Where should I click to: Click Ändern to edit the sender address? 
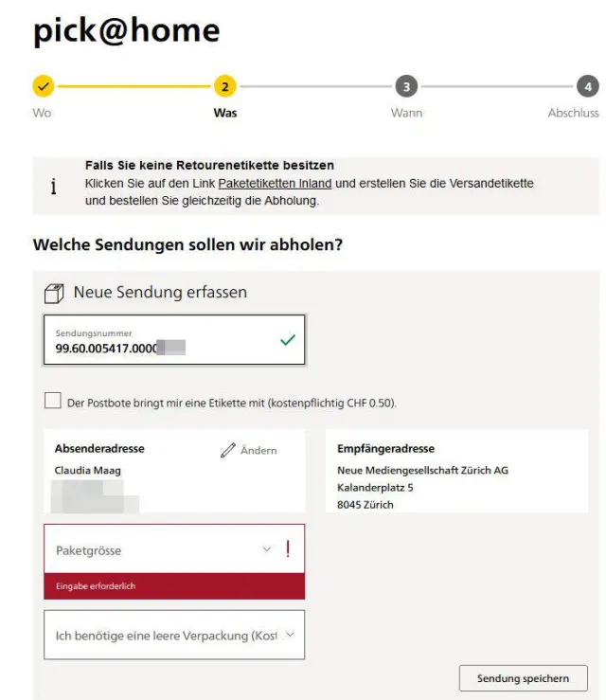coord(258,450)
